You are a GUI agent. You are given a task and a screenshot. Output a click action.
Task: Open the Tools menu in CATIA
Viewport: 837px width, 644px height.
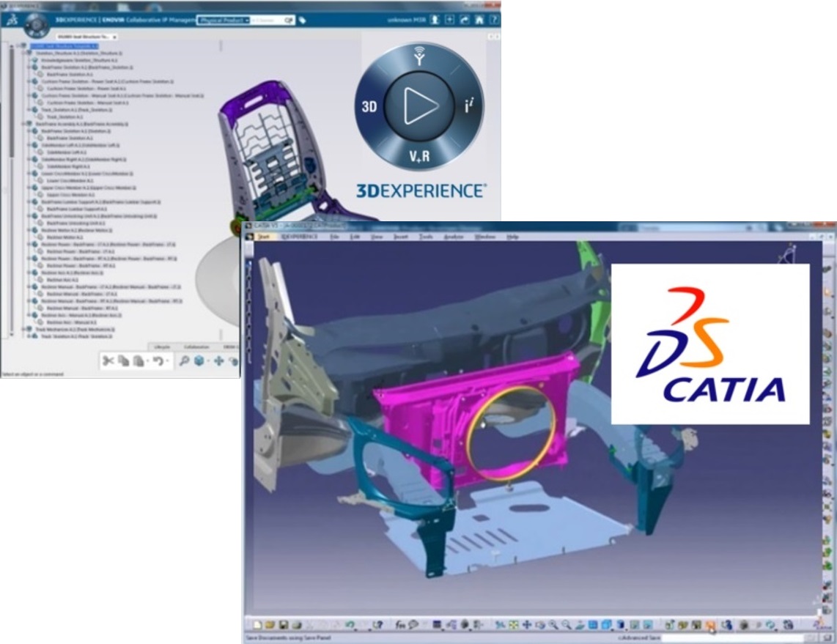[x=426, y=237]
